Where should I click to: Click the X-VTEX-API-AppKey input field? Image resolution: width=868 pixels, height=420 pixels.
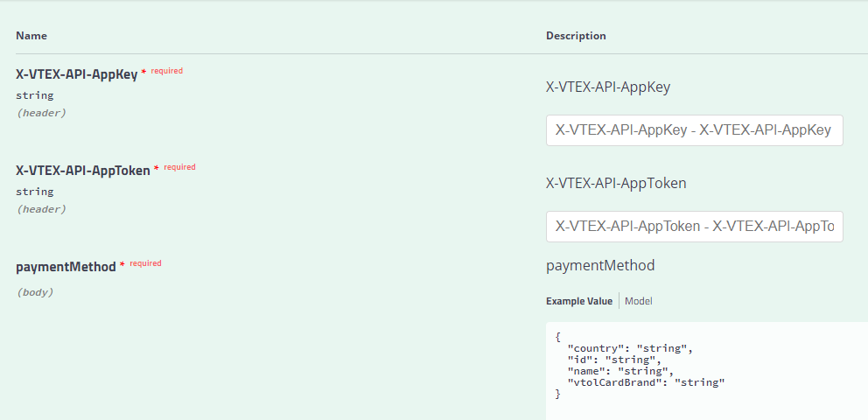tap(694, 130)
